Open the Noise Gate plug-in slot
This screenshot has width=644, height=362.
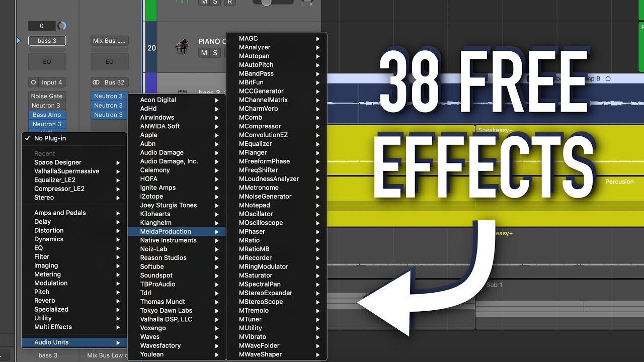tap(47, 96)
